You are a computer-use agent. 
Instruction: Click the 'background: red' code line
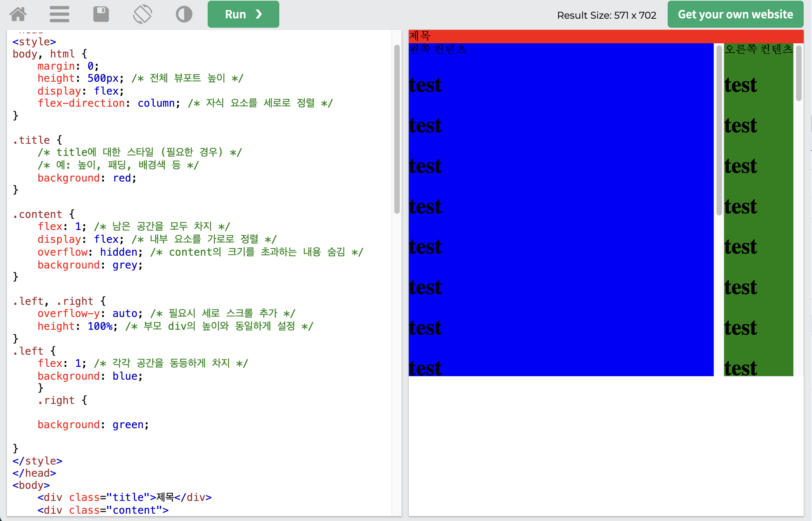pos(87,178)
